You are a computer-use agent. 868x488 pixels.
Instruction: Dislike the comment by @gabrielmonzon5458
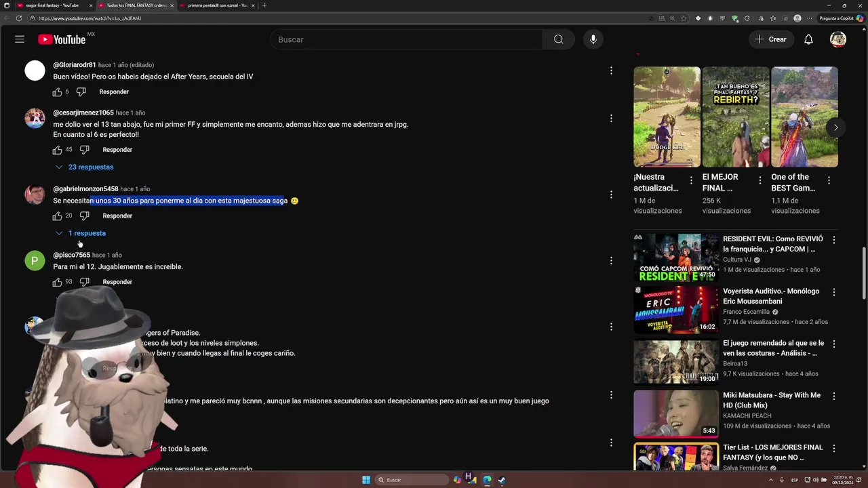pos(85,216)
